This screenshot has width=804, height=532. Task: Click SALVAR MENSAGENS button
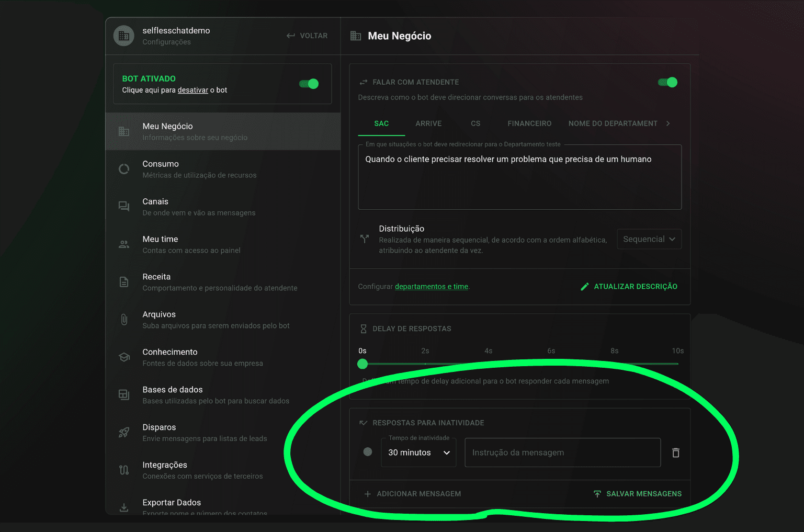pos(638,494)
